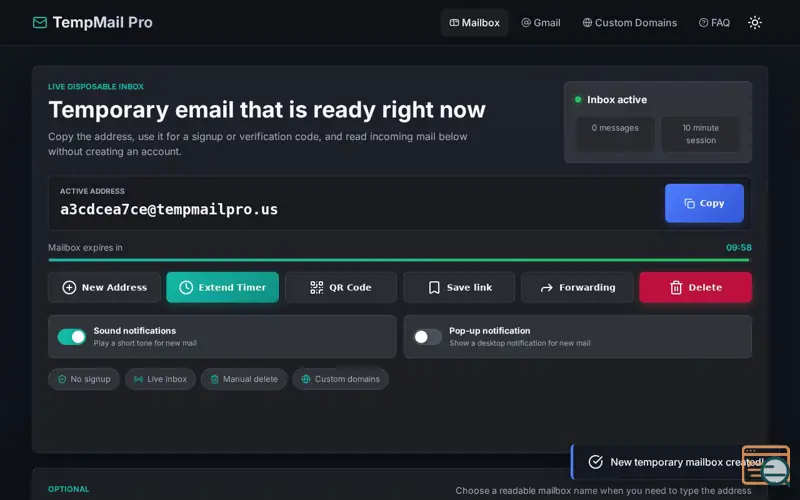This screenshot has width=800, height=500.
Task: Click the Manual delete badge
Action: [244, 379]
